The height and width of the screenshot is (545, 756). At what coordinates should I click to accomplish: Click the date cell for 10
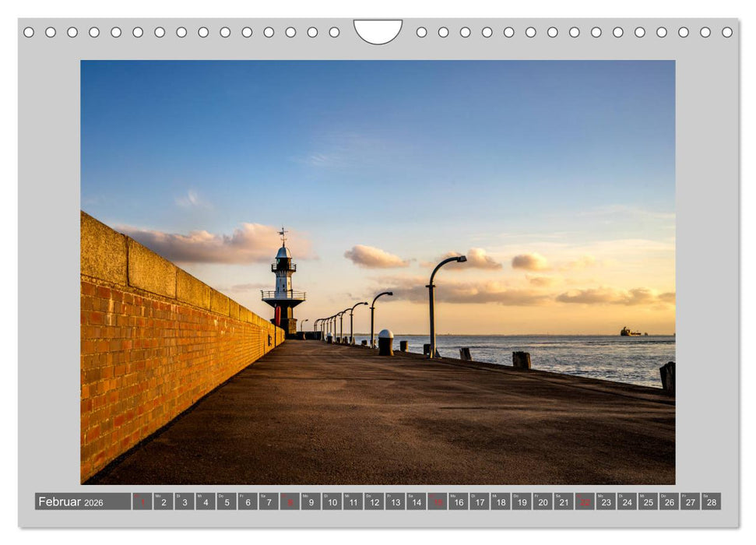[332, 502]
